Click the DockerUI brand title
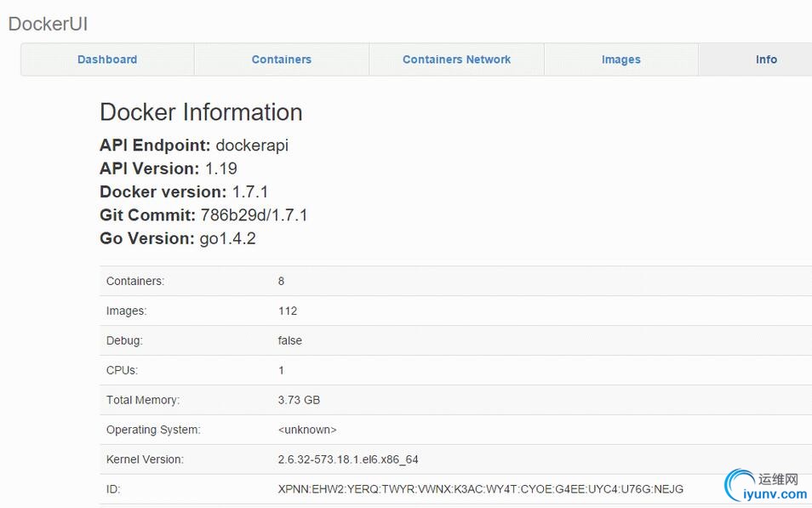The width and height of the screenshot is (812, 508). pyautogui.click(x=49, y=24)
